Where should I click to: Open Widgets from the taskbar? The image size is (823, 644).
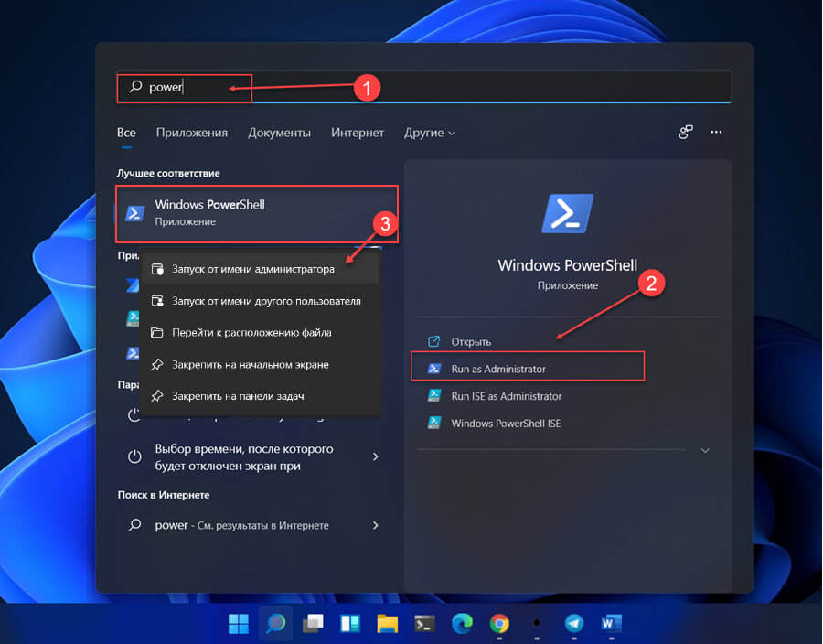(350, 624)
